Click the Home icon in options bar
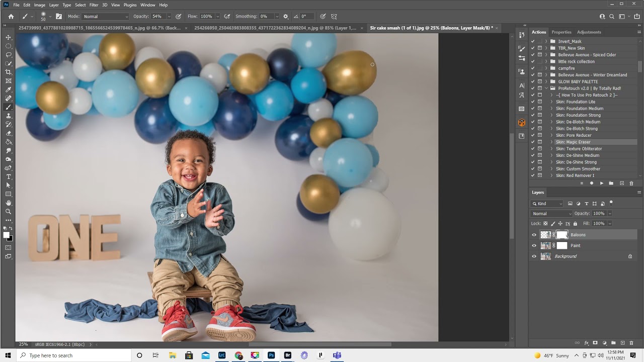Image resolution: width=644 pixels, height=362 pixels. tap(11, 17)
